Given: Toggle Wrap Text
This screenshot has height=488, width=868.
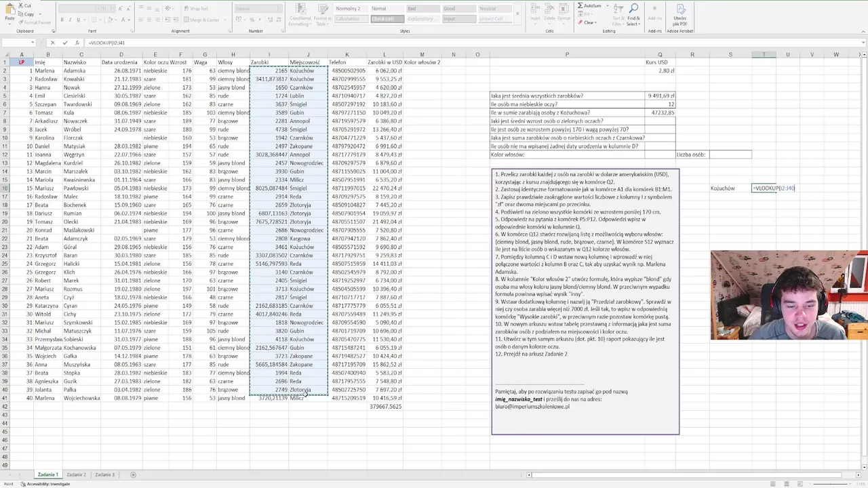Looking at the screenshot, I should (195, 9).
